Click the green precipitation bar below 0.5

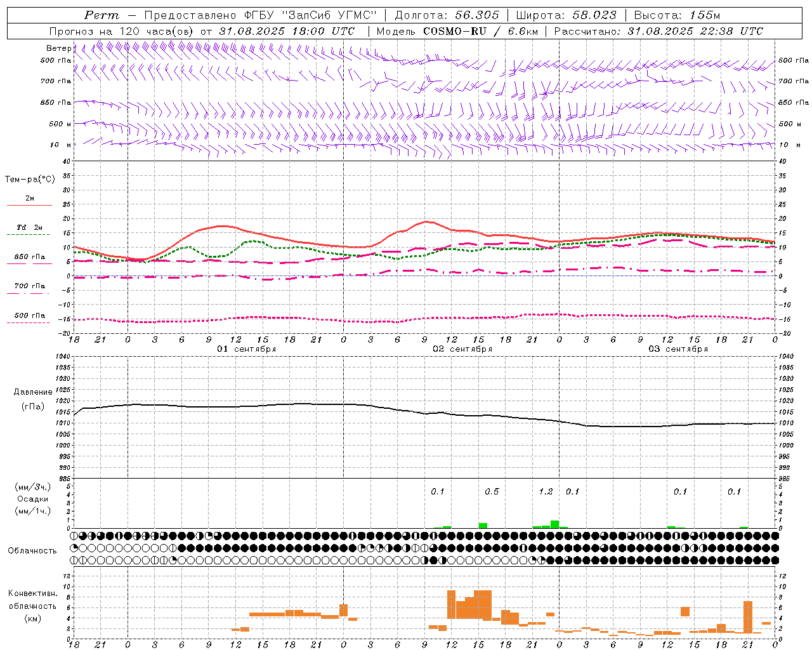(483, 526)
